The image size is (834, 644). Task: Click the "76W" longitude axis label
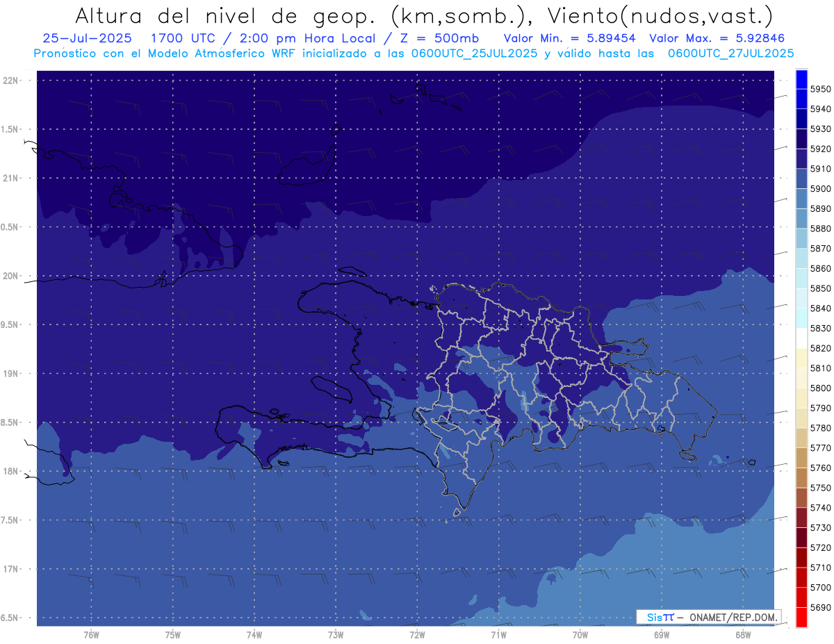point(91,634)
